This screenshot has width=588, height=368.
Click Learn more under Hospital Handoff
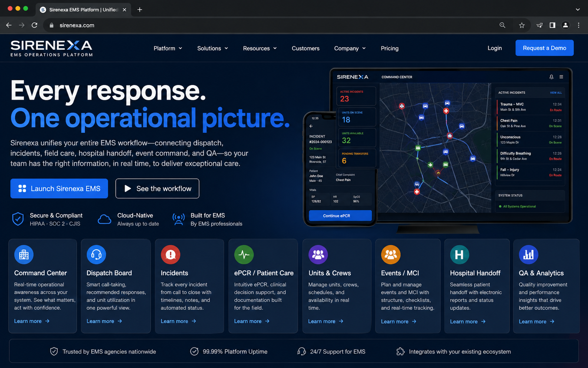pos(468,322)
